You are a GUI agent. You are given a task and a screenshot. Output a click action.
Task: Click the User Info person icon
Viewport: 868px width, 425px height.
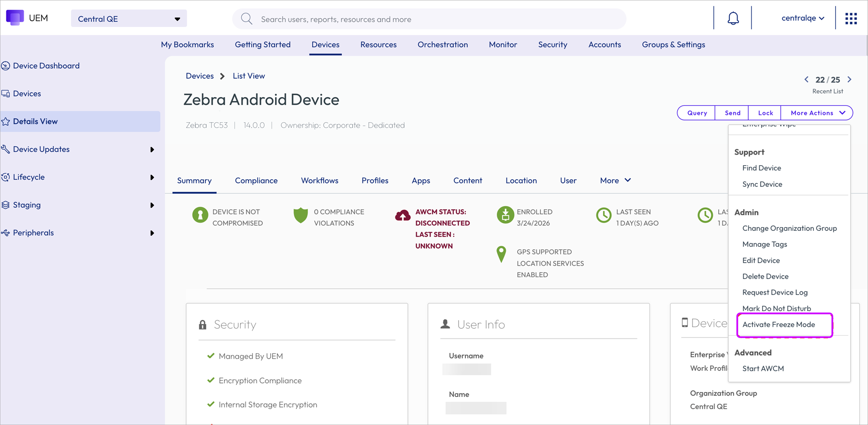point(445,324)
